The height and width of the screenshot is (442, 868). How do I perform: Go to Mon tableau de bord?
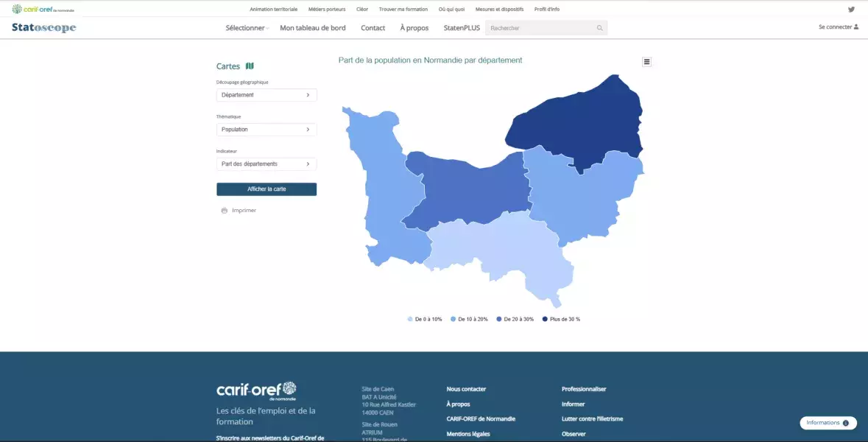(x=312, y=28)
